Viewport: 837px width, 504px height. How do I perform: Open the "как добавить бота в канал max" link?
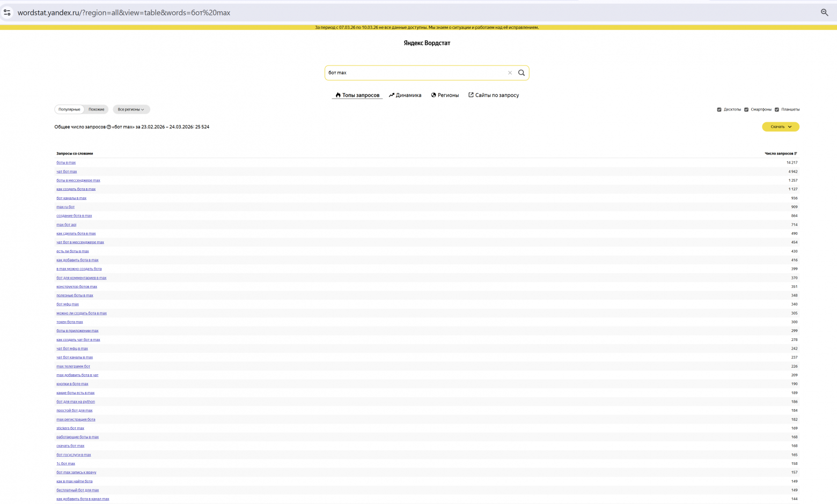[83, 499]
